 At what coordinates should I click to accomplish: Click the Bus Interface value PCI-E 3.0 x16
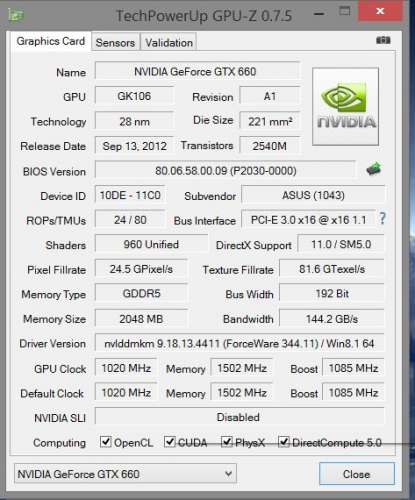pos(308,220)
